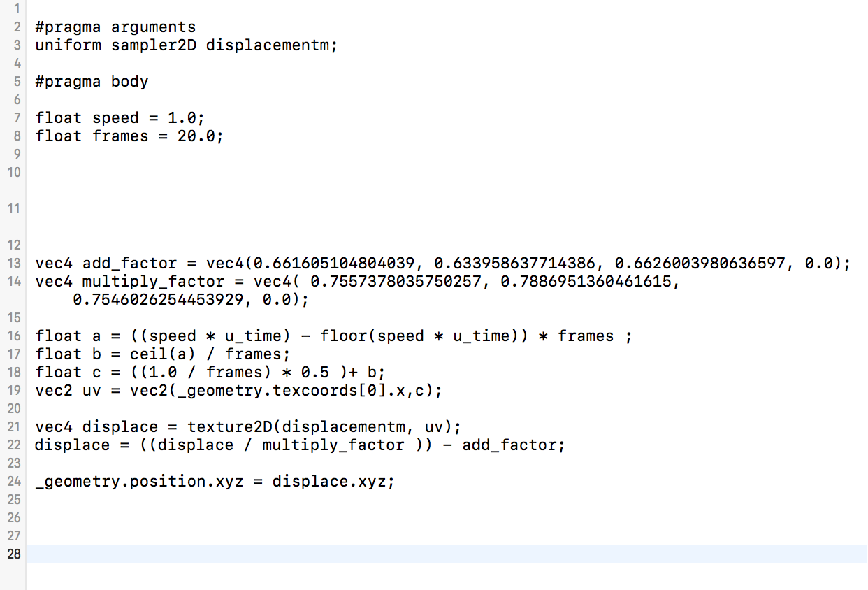Click the "ceil" function in float b line
Viewport: 868px width, 590px height.
(x=144, y=354)
